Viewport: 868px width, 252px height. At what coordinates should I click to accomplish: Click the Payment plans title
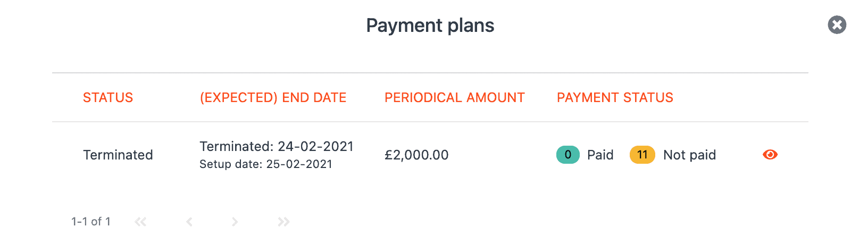point(430,26)
